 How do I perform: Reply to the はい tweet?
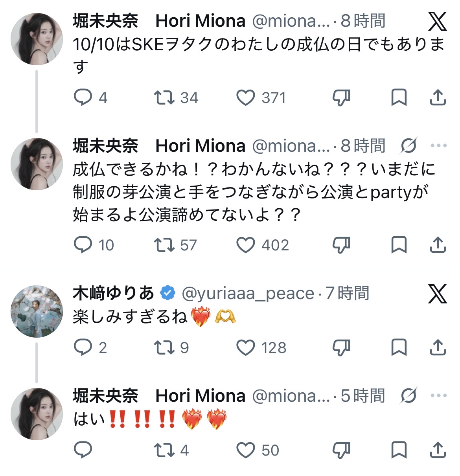(x=83, y=450)
